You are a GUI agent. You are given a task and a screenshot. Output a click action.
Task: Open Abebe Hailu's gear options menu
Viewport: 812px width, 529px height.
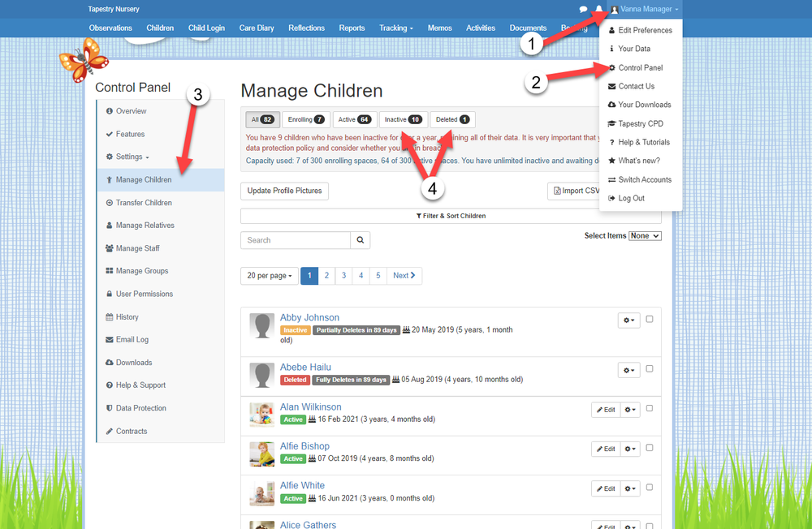[x=629, y=370]
